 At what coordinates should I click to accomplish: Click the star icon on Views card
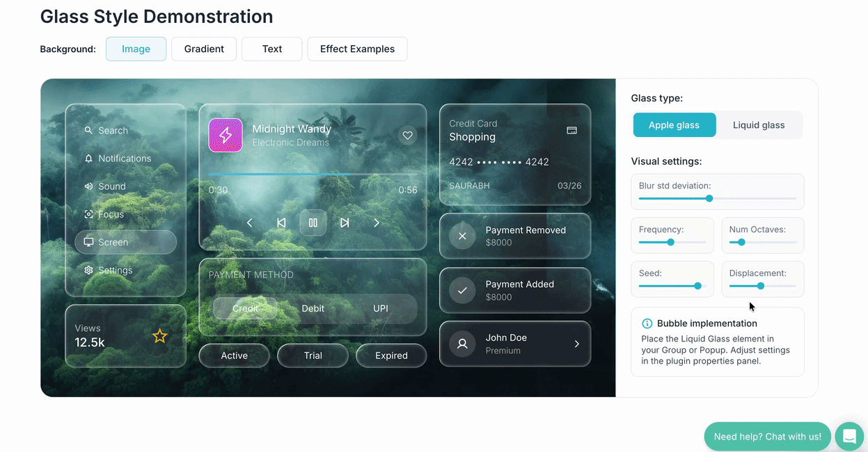(160, 337)
